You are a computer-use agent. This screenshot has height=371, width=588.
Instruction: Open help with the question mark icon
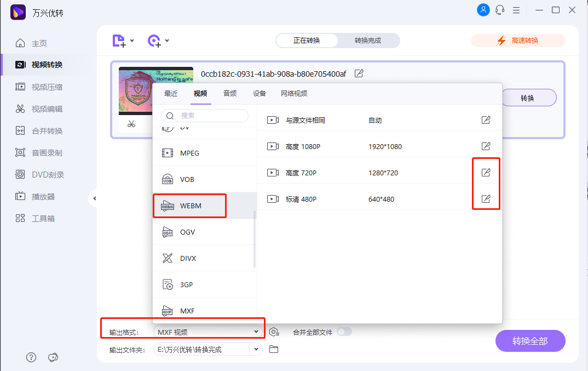(31, 357)
